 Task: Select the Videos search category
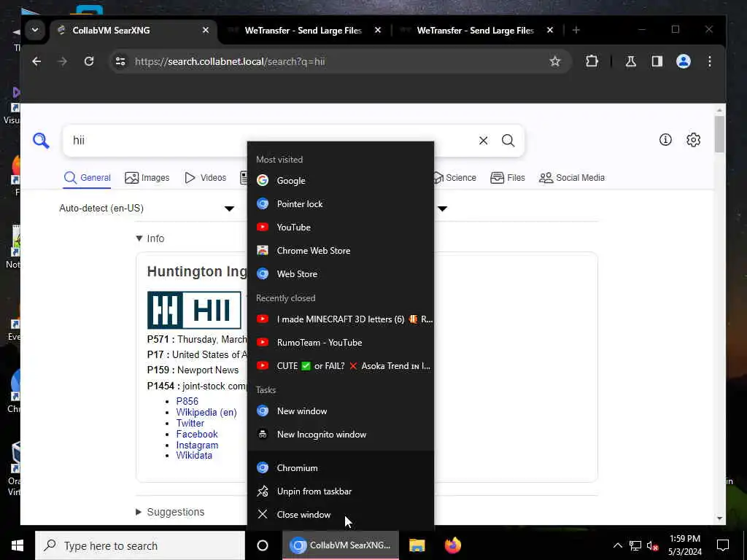pos(205,178)
